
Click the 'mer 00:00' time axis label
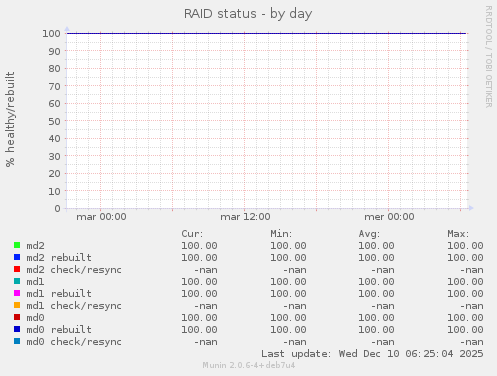pyautogui.click(x=389, y=217)
